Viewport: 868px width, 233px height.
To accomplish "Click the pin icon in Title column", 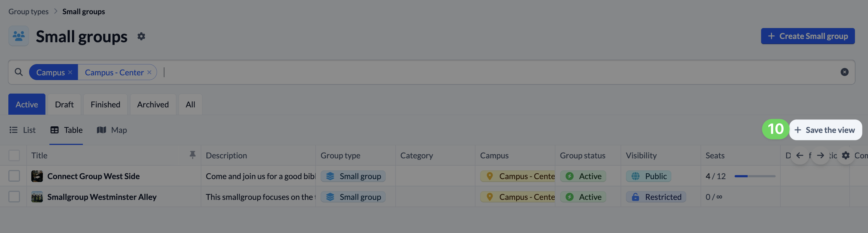I will (x=193, y=155).
